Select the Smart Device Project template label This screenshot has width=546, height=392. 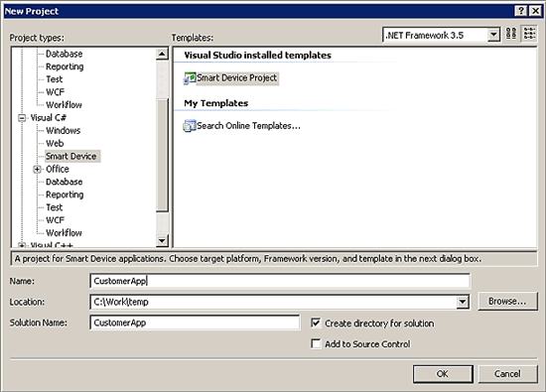pos(237,78)
